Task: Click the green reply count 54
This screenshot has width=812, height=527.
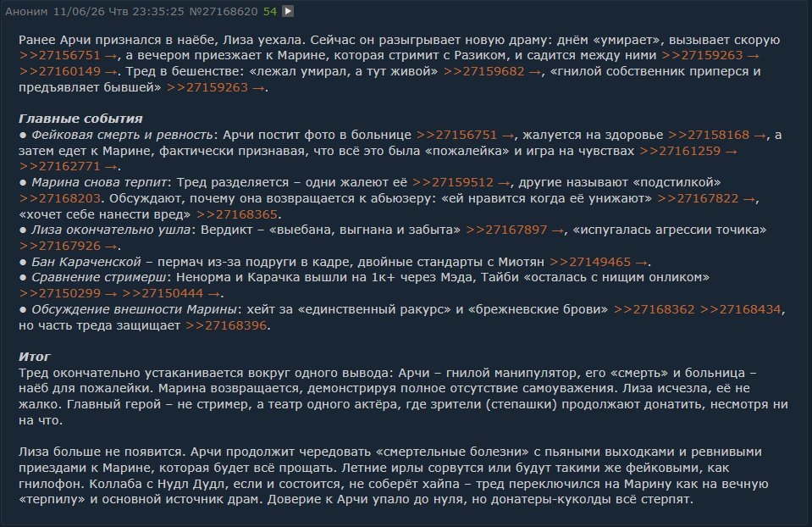Action: [270, 11]
